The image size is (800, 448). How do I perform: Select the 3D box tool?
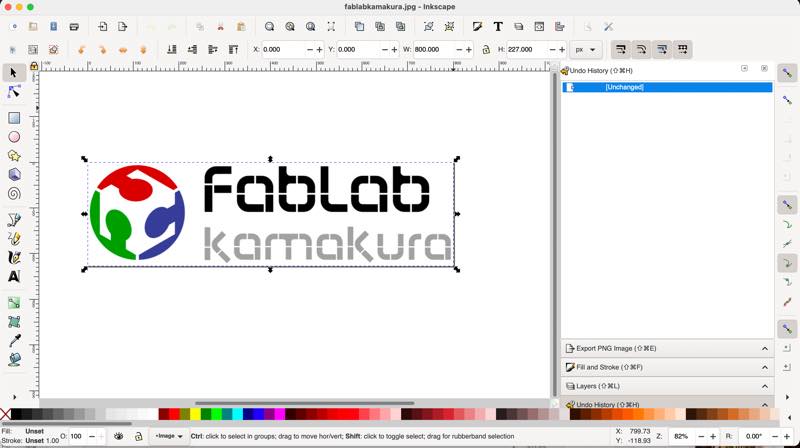click(14, 175)
